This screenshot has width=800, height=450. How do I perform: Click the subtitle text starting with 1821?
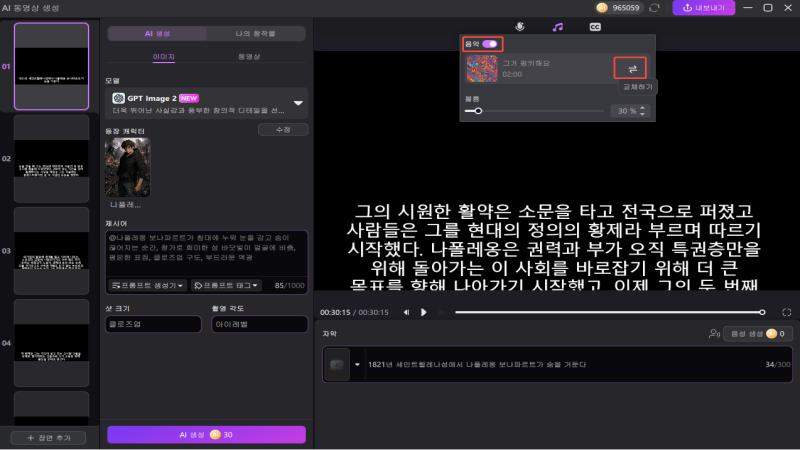coord(477,364)
